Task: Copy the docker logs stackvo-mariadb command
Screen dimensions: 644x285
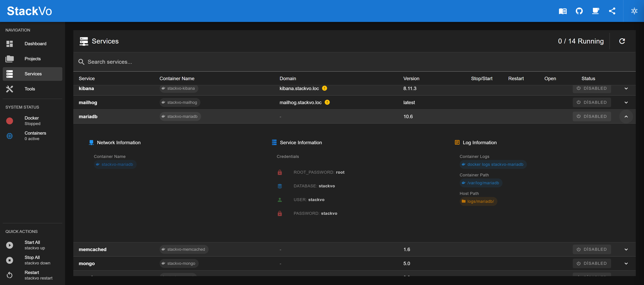Action: tap(492, 164)
